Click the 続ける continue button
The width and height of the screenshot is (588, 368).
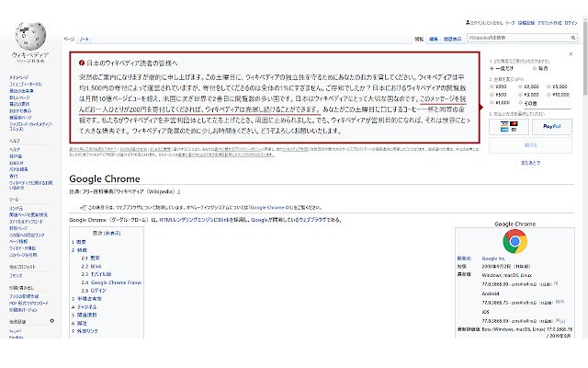click(530, 145)
